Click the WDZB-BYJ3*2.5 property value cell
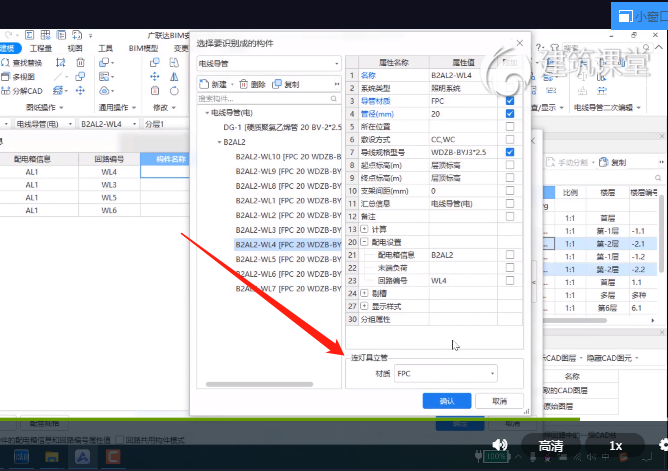Screen dimensions: 668x471 pyautogui.click(x=464, y=152)
